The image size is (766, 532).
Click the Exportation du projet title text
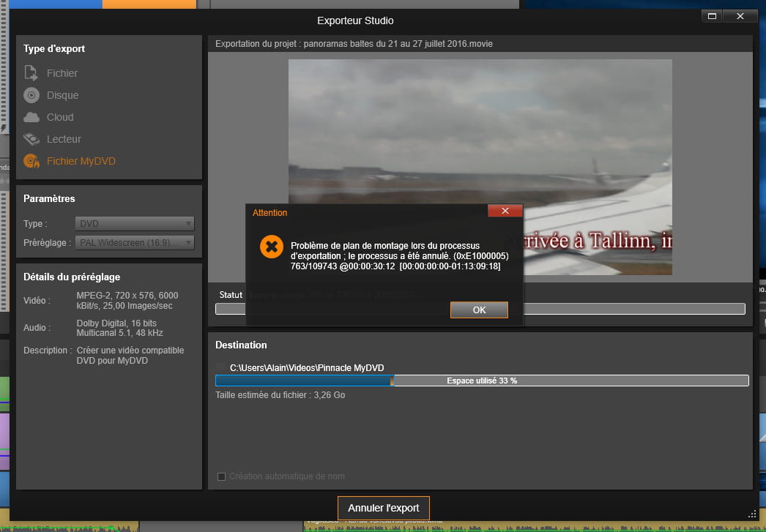click(354, 44)
